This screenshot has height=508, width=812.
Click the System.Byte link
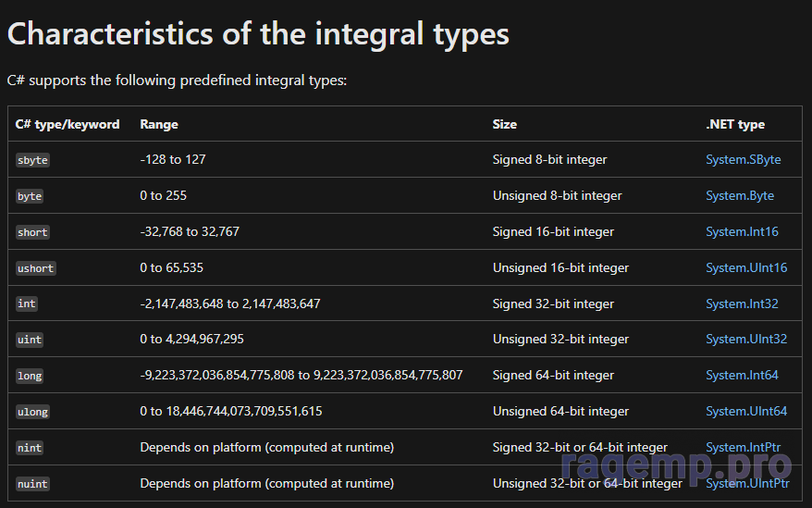739,195
